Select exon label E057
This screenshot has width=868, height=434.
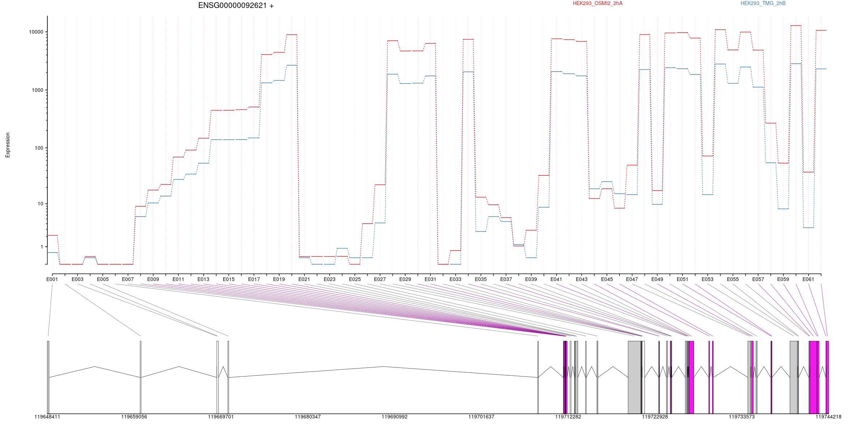pyautogui.click(x=758, y=280)
